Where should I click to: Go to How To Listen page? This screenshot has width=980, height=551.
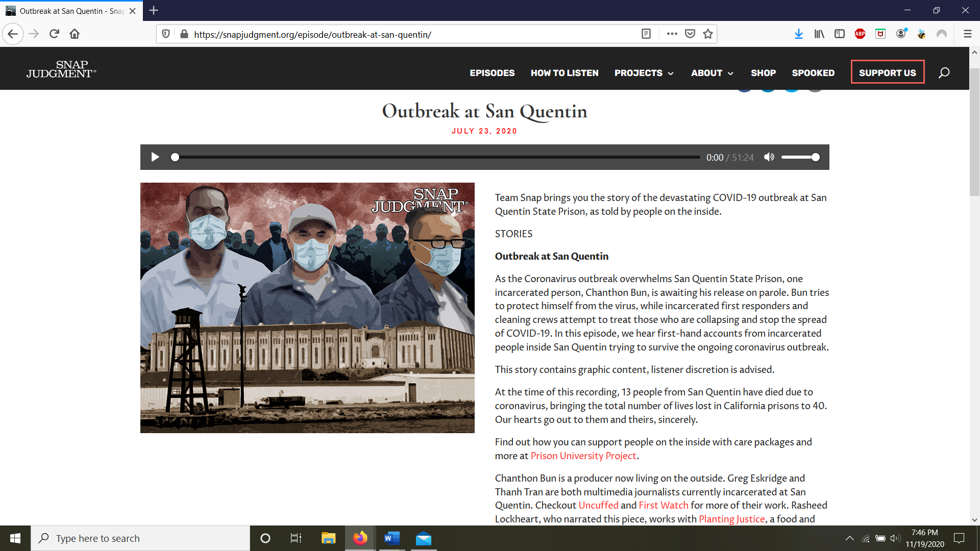tap(564, 73)
